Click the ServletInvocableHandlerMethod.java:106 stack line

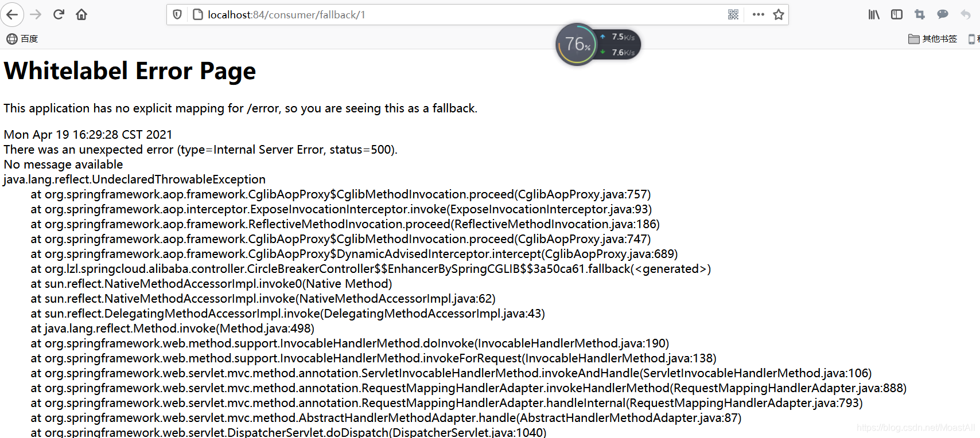tap(451, 373)
